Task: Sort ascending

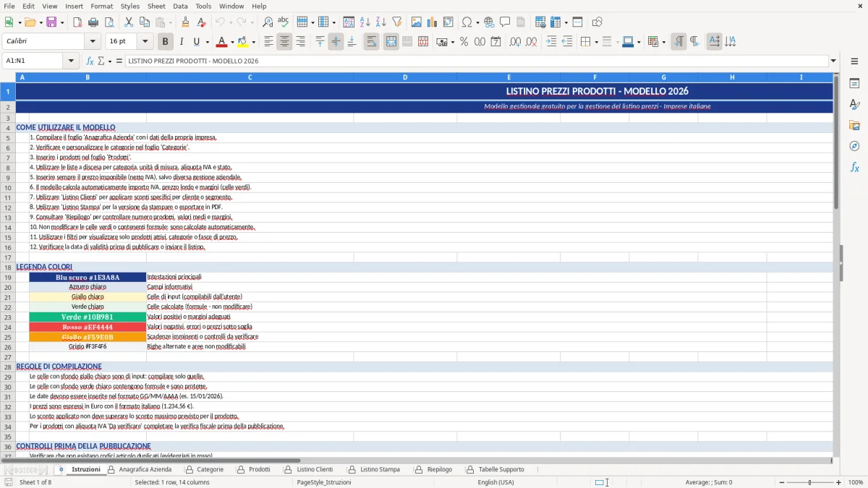Action: 365,22
